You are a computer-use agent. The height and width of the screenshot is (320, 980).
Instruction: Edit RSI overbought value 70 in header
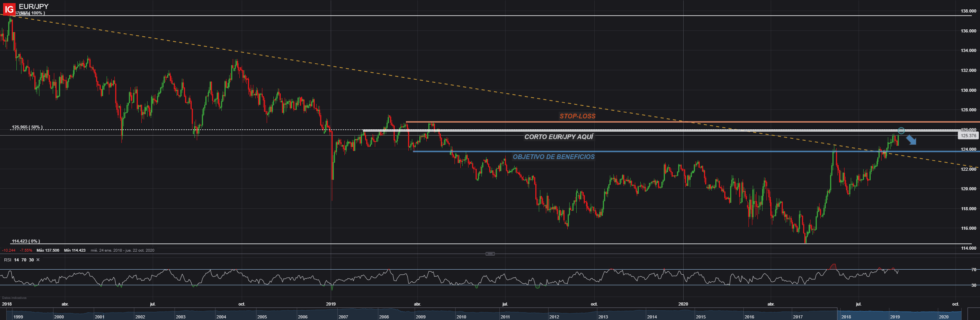[x=24, y=260]
